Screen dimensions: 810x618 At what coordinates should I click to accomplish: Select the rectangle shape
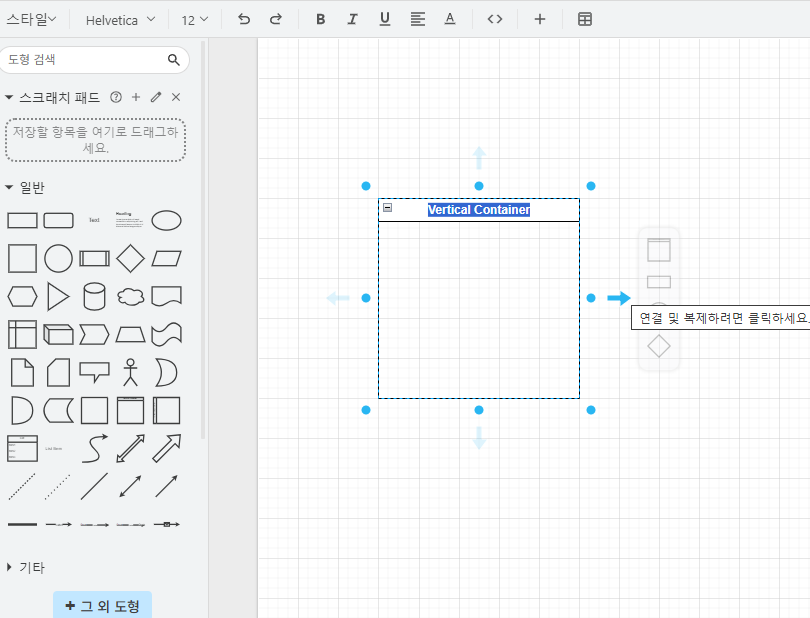(22, 221)
